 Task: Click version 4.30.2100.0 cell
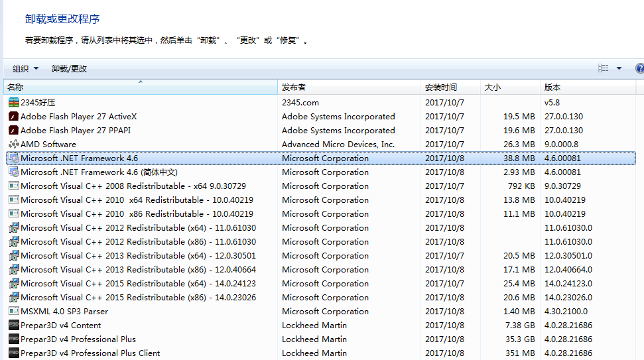tap(566, 312)
